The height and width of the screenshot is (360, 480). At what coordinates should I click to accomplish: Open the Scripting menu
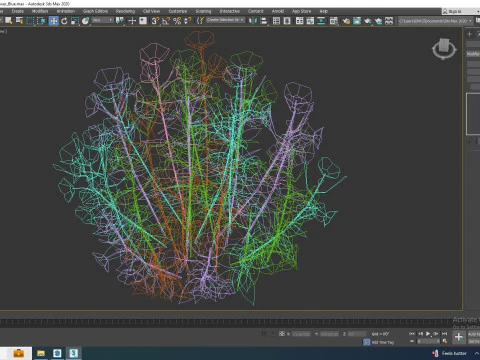pos(203,11)
